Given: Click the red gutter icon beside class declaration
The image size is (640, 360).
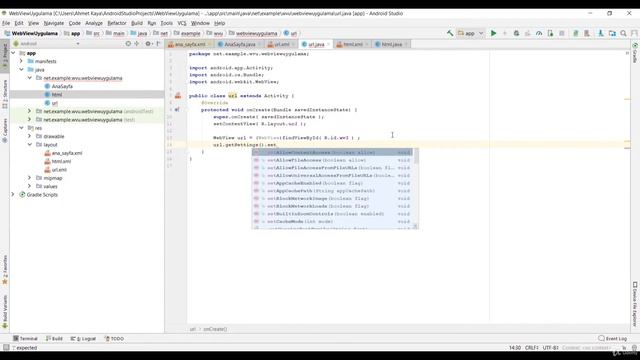Looking at the screenshot, I should (178, 96).
